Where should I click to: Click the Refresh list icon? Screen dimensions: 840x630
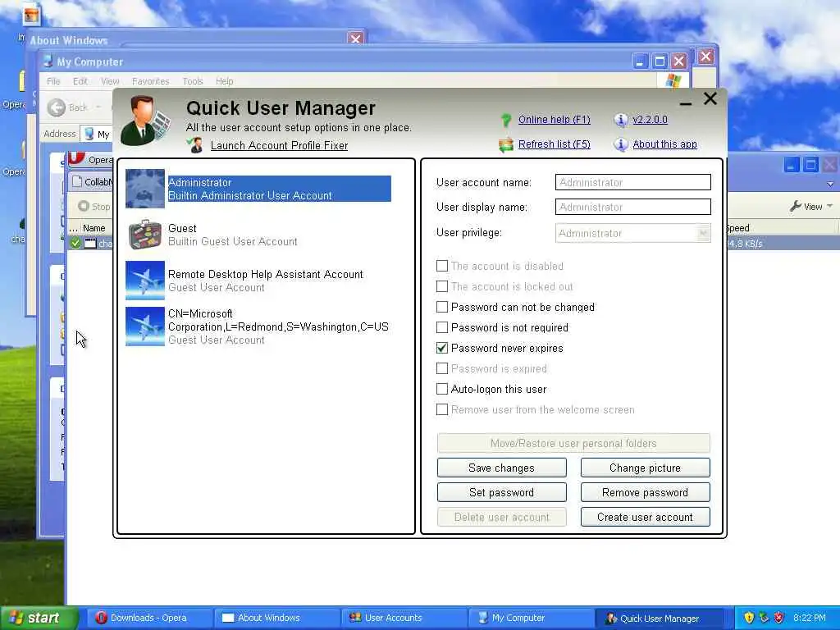click(x=505, y=144)
